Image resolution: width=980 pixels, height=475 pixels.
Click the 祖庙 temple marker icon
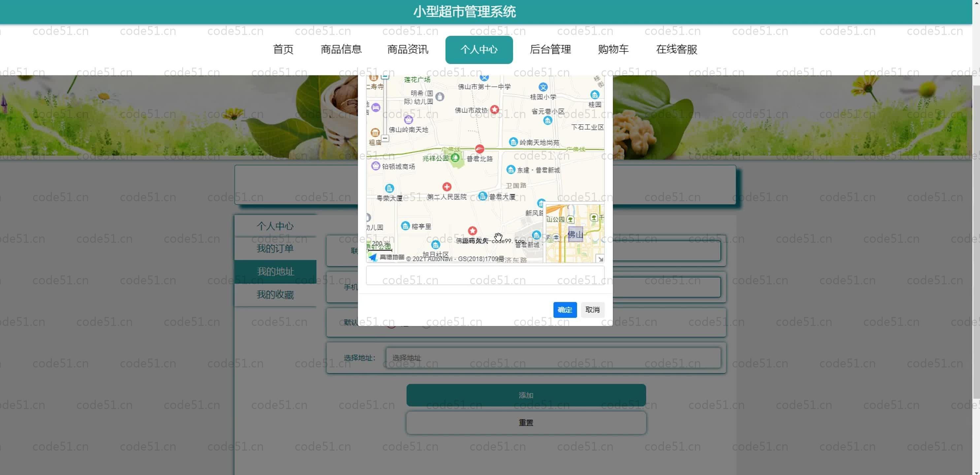click(x=375, y=132)
